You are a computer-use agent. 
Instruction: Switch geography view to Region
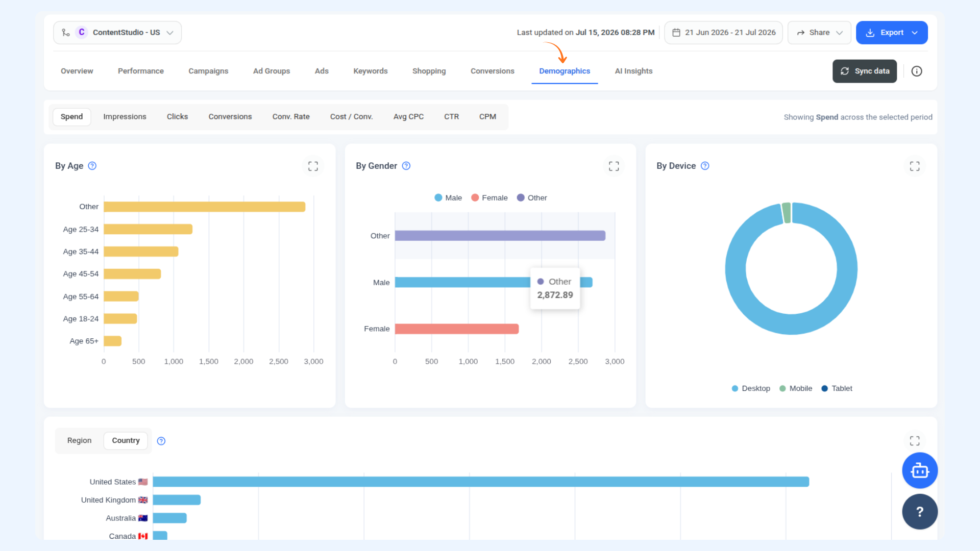79,440
